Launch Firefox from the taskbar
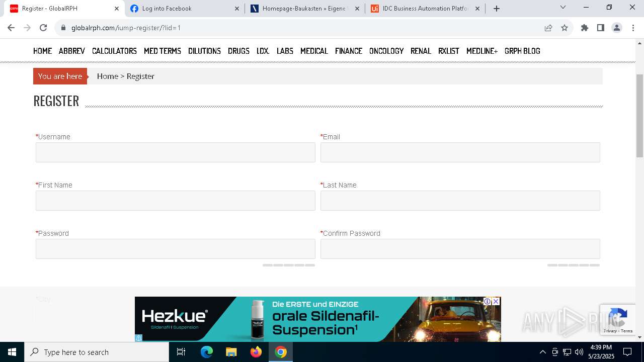Screen dimensions: 644x362 click(x=256, y=352)
